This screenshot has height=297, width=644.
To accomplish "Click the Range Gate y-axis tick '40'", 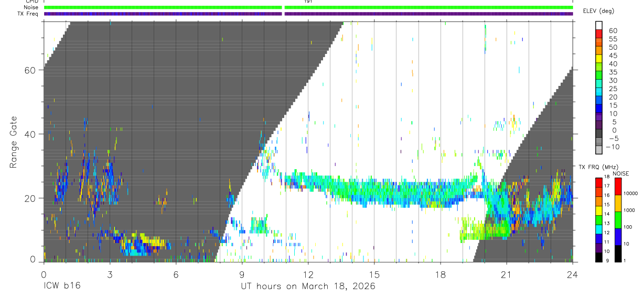I will click(29, 134).
